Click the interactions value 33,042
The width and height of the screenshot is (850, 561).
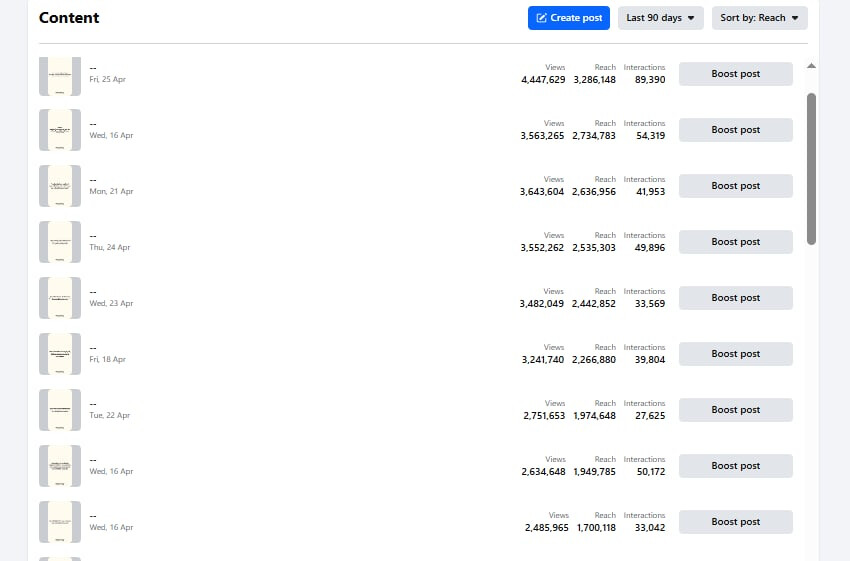(x=650, y=527)
